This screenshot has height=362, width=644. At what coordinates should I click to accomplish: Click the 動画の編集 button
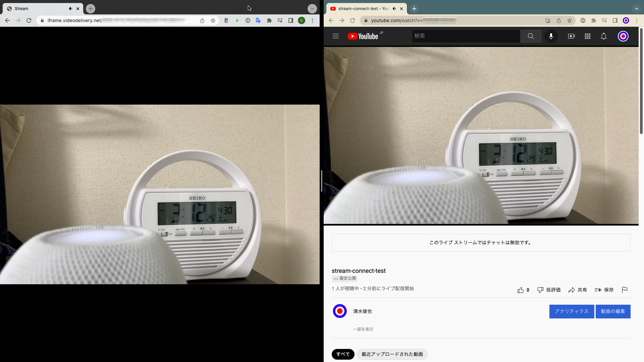[x=613, y=311]
